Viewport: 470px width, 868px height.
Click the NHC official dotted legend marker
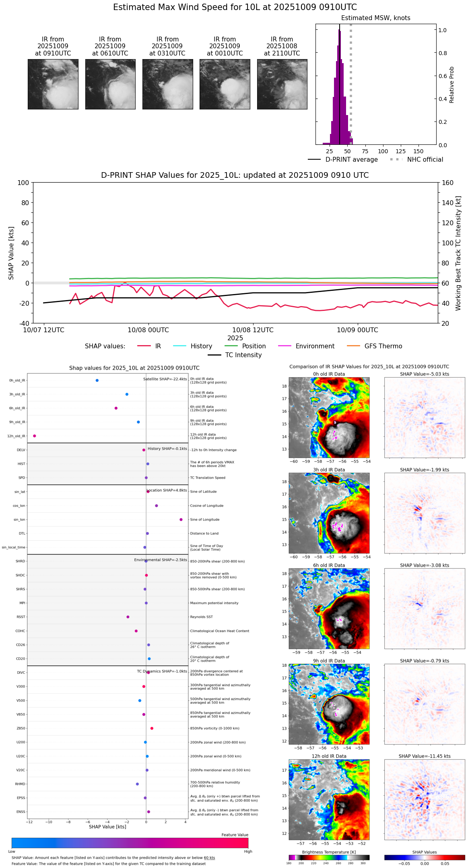pos(396,159)
